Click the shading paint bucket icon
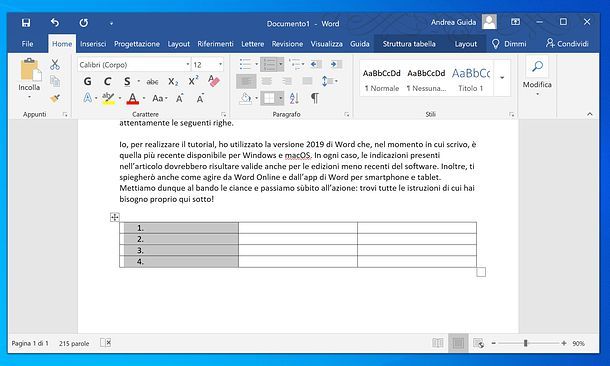 (x=245, y=98)
